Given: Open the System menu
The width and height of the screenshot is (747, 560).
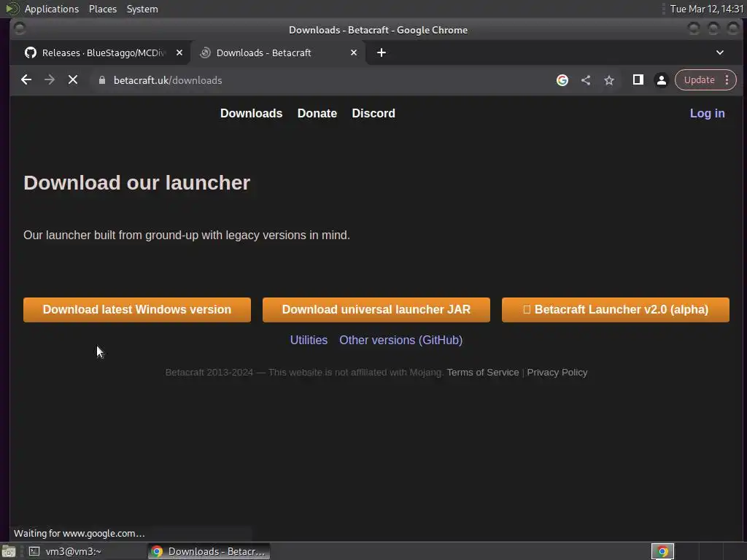Looking at the screenshot, I should pos(142,9).
